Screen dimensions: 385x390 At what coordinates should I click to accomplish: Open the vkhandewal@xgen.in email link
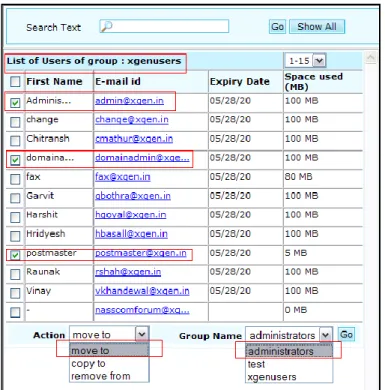pos(142,291)
